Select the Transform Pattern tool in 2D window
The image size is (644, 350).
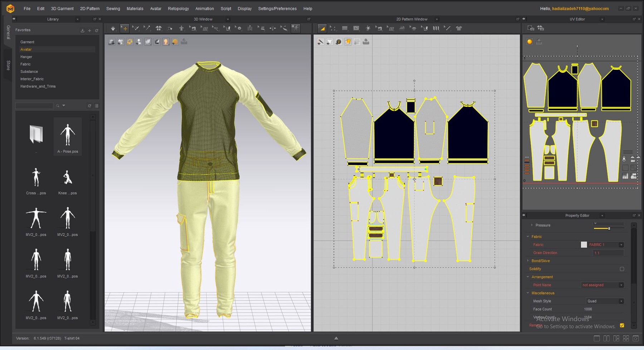(x=322, y=28)
